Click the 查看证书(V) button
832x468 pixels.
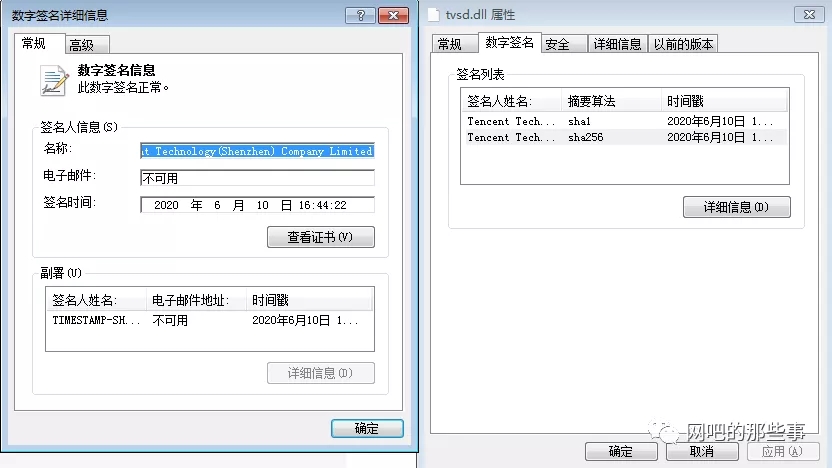320,237
